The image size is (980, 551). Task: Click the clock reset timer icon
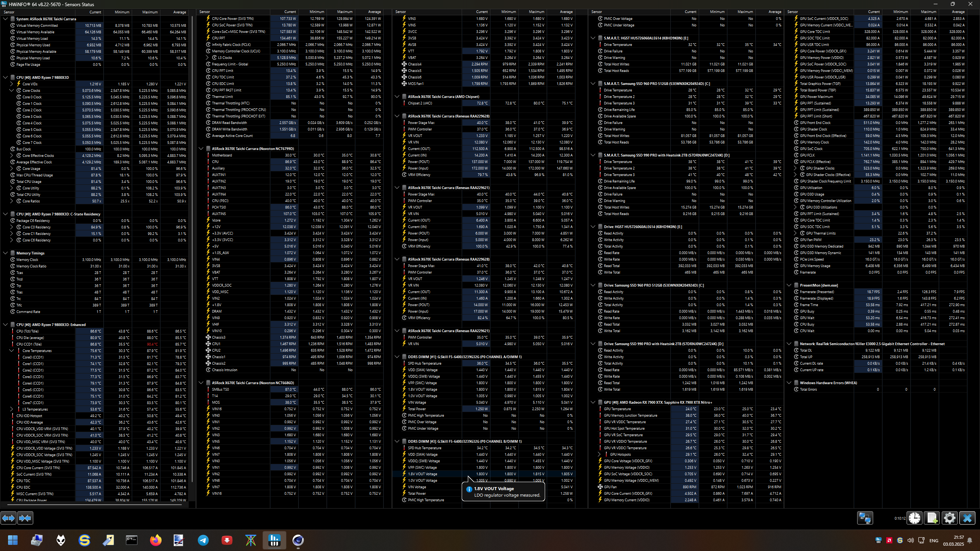pos(915,518)
